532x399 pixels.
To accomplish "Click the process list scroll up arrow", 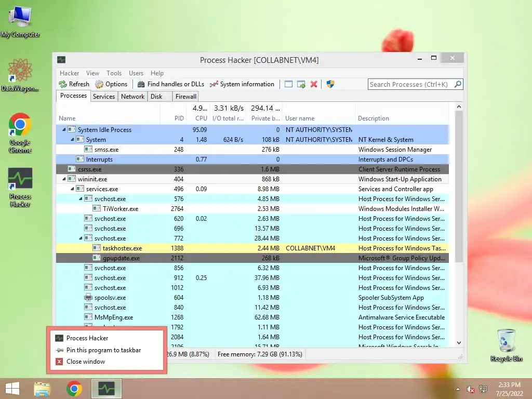I will tap(459, 107).
